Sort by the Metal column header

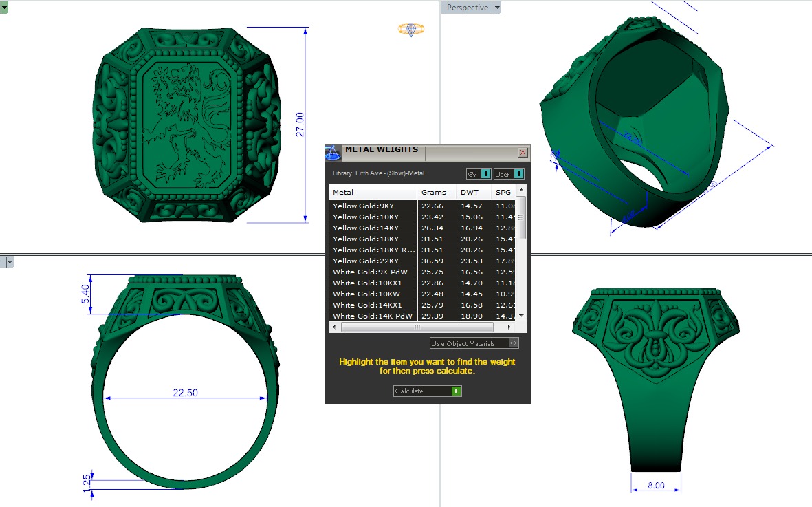coord(373,192)
